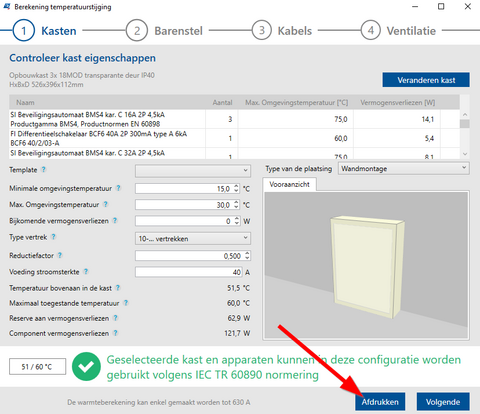Open help for Bijkomende vermogensverliezen
The image size is (480, 414).
click(115, 221)
